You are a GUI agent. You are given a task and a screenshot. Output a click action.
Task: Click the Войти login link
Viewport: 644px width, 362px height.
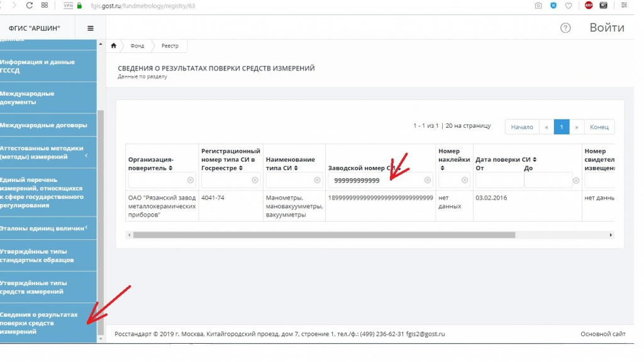pyautogui.click(x=606, y=28)
